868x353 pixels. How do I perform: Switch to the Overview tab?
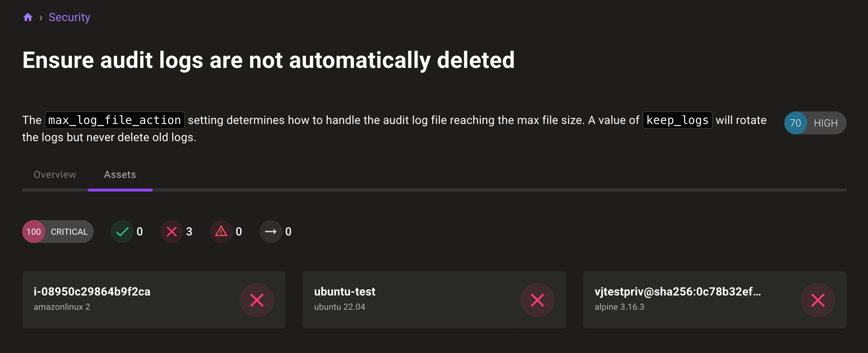pos(55,175)
